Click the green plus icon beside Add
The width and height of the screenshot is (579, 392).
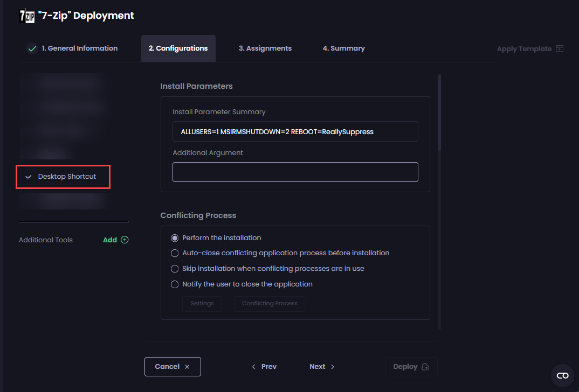pyautogui.click(x=126, y=240)
